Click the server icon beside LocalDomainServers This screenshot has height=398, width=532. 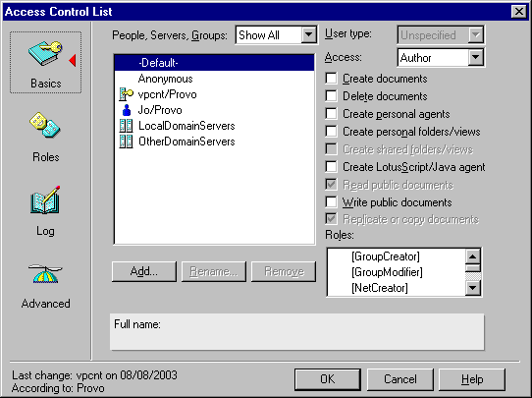126,126
